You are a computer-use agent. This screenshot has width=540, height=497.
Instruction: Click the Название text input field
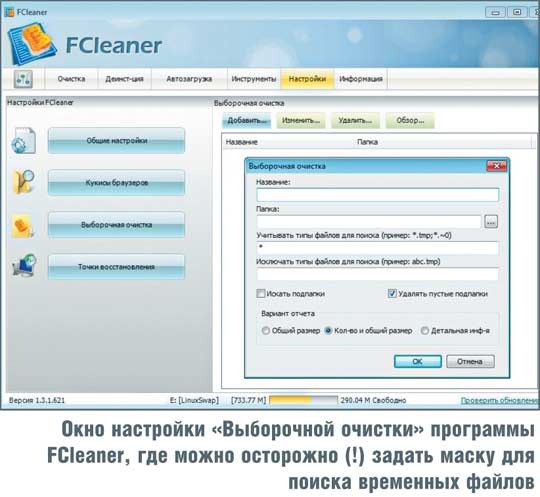click(377, 195)
